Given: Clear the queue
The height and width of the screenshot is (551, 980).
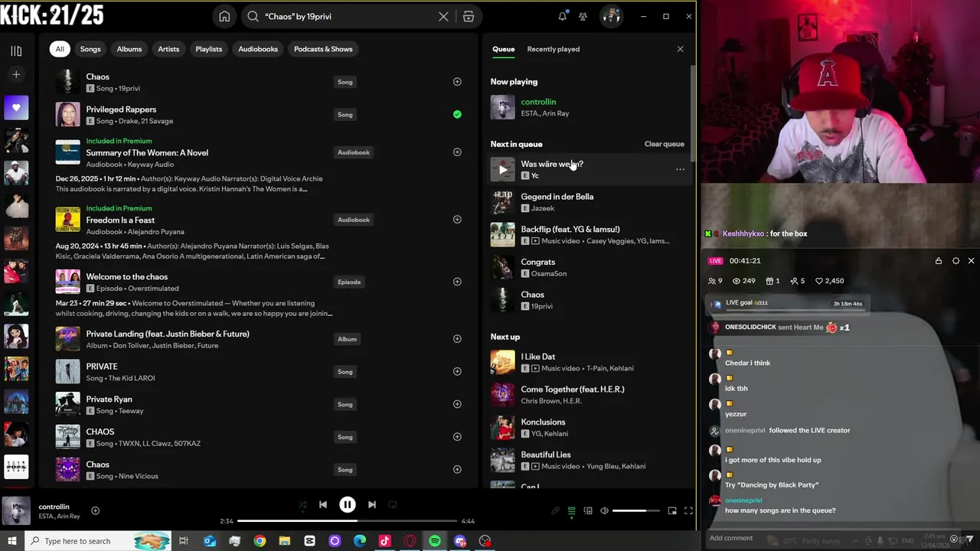Looking at the screenshot, I should 664,144.
